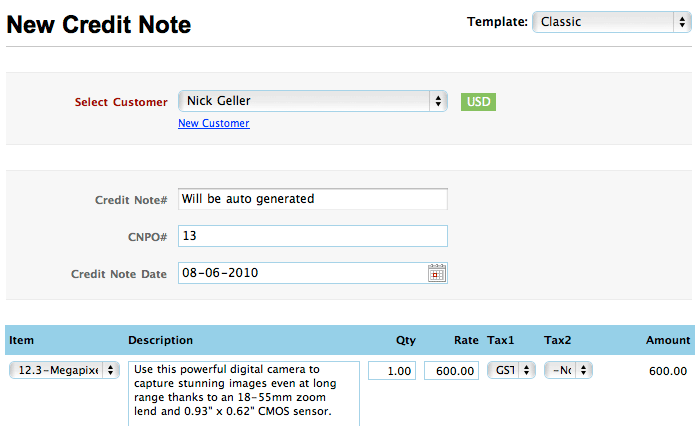Click the CNPO# field containing 13

click(x=313, y=236)
